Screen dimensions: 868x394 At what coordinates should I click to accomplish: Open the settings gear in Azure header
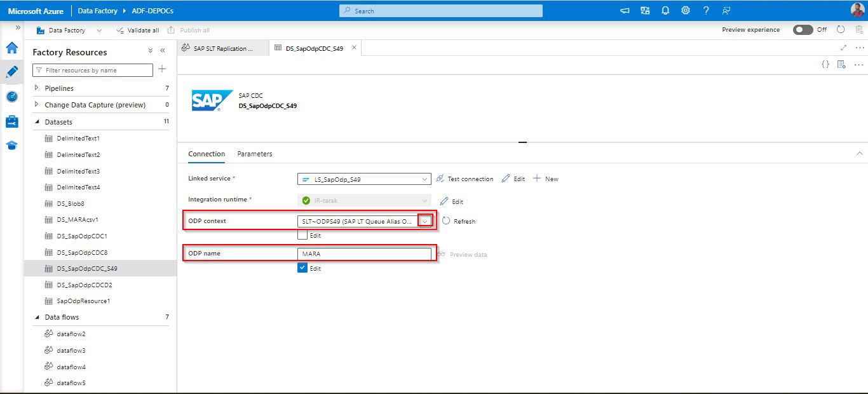click(x=686, y=11)
